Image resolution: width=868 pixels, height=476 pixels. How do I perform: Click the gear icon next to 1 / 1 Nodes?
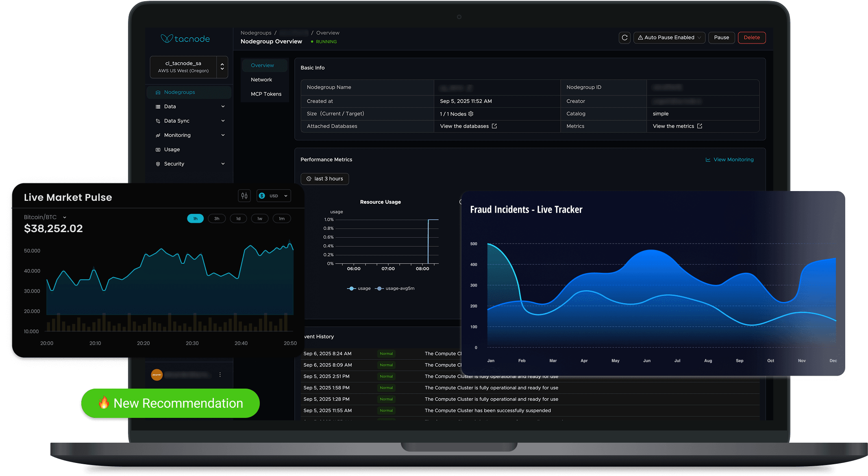(x=471, y=114)
